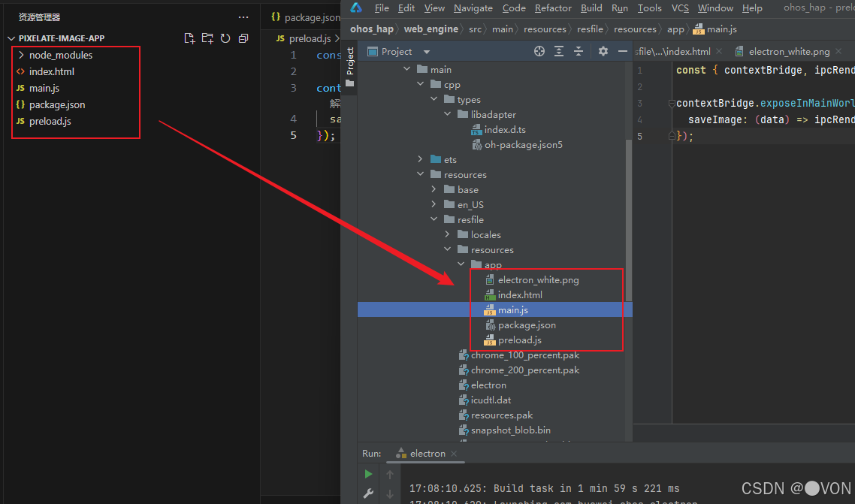Toggle Project tool window side tab

(x=350, y=67)
